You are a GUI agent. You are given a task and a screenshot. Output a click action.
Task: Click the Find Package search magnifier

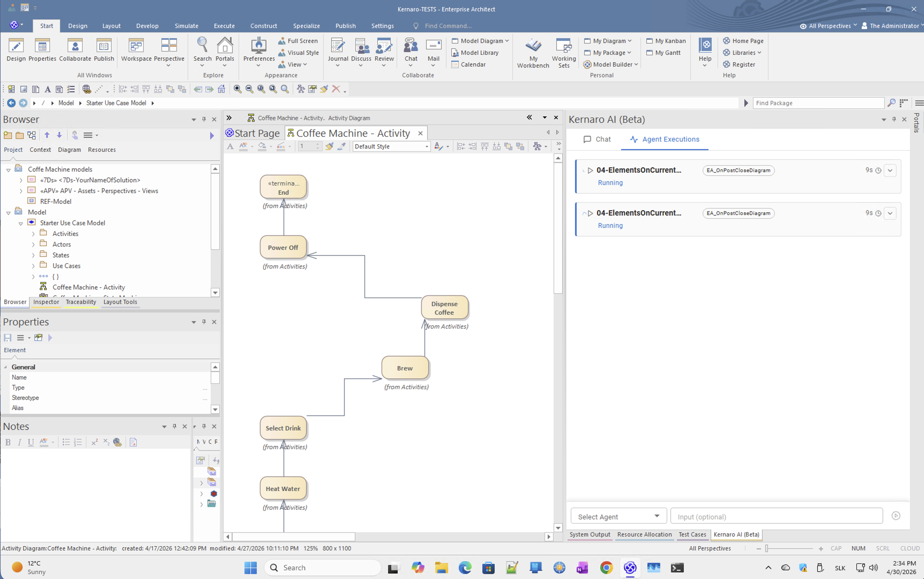point(892,103)
